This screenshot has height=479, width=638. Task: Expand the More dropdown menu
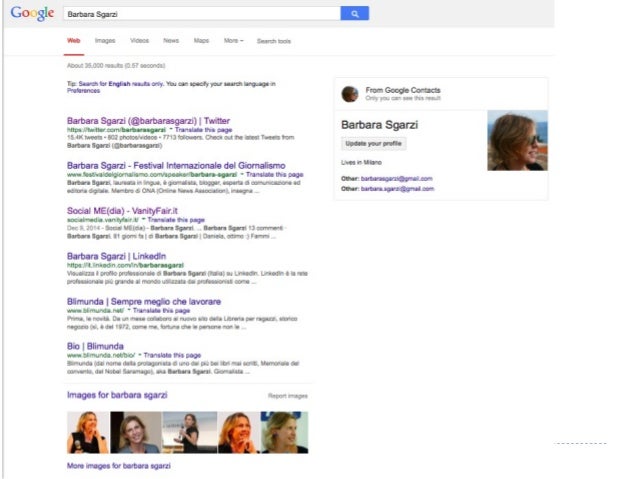pyautogui.click(x=234, y=41)
